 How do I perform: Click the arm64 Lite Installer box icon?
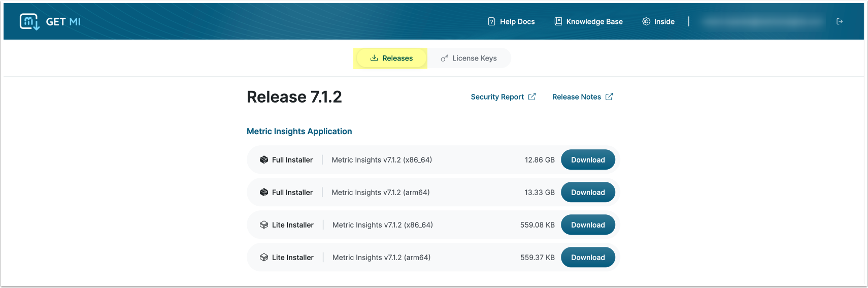tap(264, 258)
